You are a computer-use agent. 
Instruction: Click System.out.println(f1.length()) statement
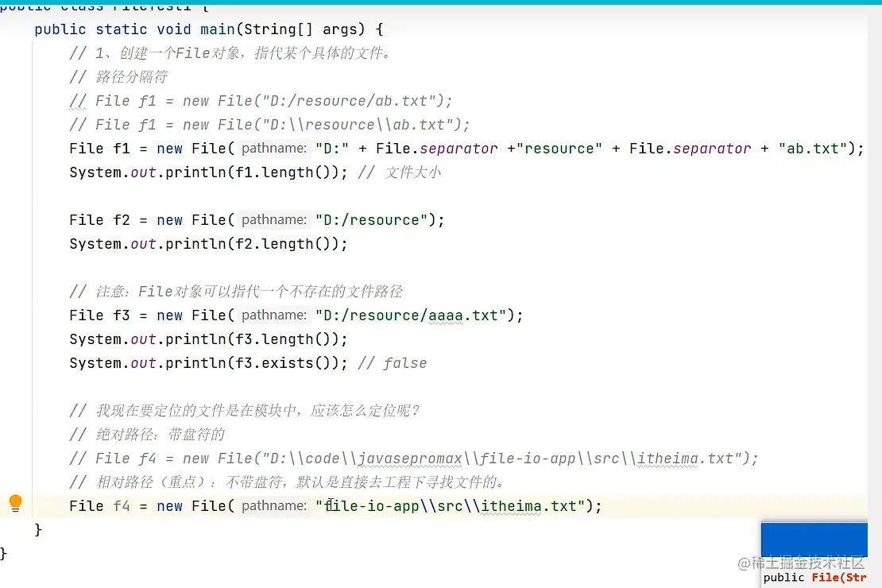pos(208,172)
